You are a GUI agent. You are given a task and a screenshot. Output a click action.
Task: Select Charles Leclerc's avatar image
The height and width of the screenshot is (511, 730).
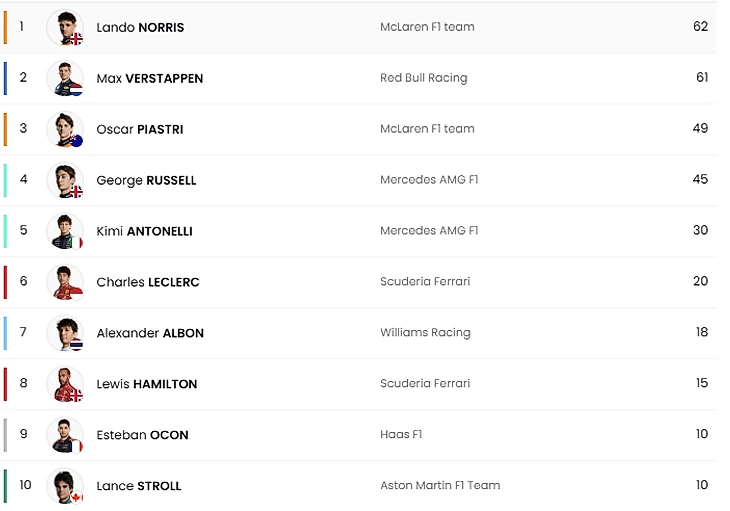point(65,282)
